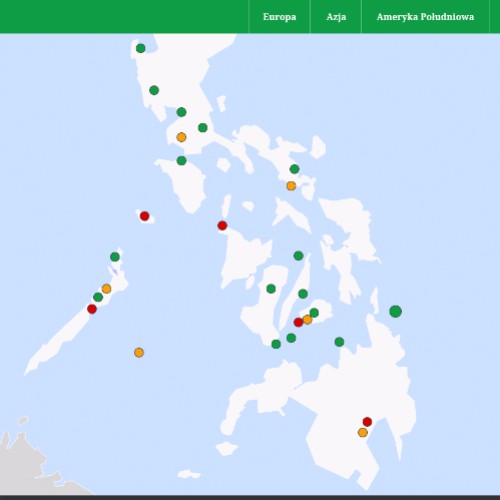The height and width of the screenshot is (500, 500).
Task: Click the orange marker near Manila on Luzon
Action: (x=181, y=137)
